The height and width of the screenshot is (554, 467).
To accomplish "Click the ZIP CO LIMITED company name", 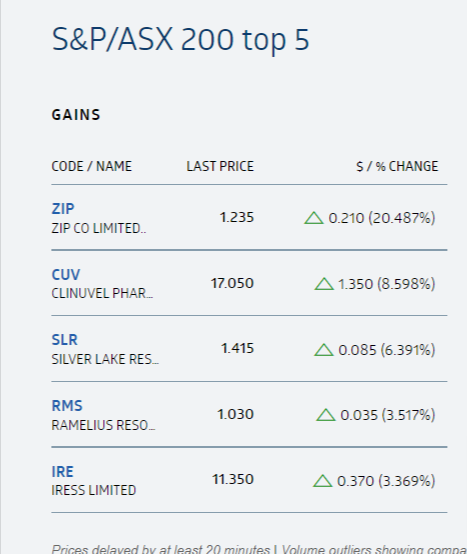I will 99,228.
